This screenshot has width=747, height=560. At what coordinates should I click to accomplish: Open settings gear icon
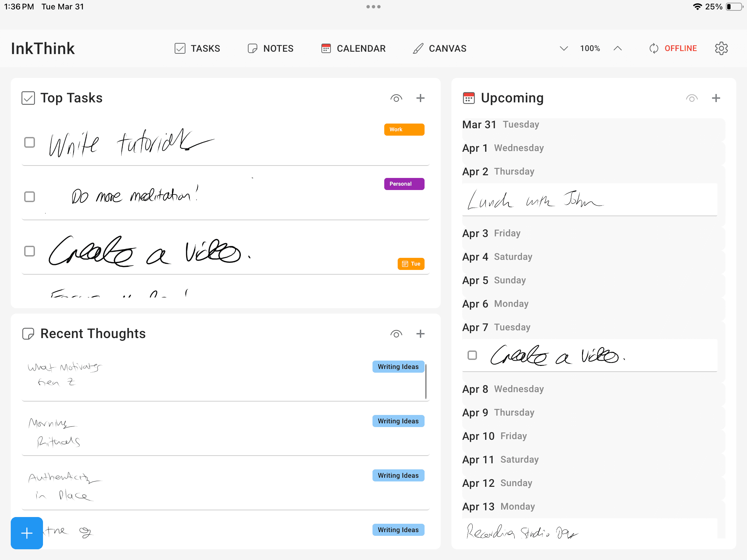[x=721, y=48]
